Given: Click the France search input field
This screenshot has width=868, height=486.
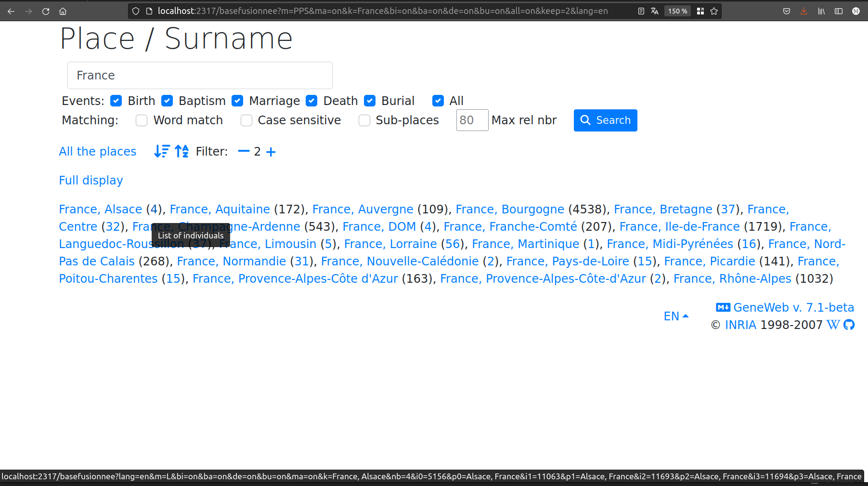Looking at the screenshot, I should 199,75.
